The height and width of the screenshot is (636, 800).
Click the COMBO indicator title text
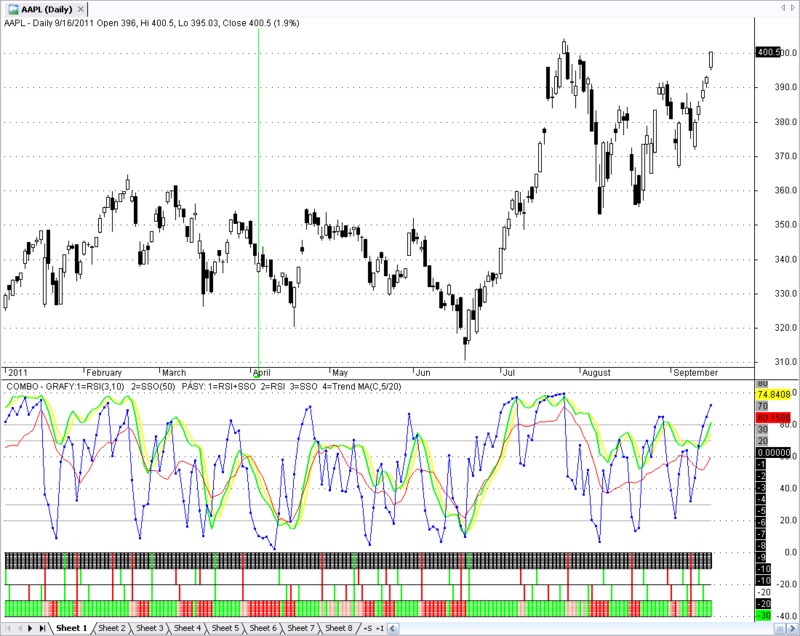coord(204,387)
